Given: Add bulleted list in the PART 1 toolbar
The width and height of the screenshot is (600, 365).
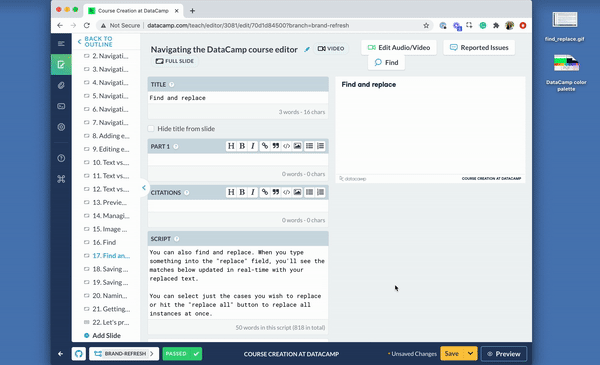Looking at the screenshot, I should point(309,146).
